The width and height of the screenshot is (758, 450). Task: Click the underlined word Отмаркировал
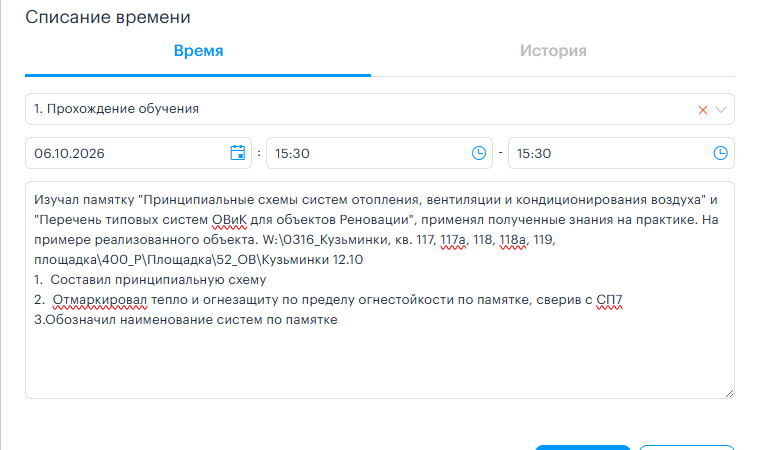click(100, 300)
